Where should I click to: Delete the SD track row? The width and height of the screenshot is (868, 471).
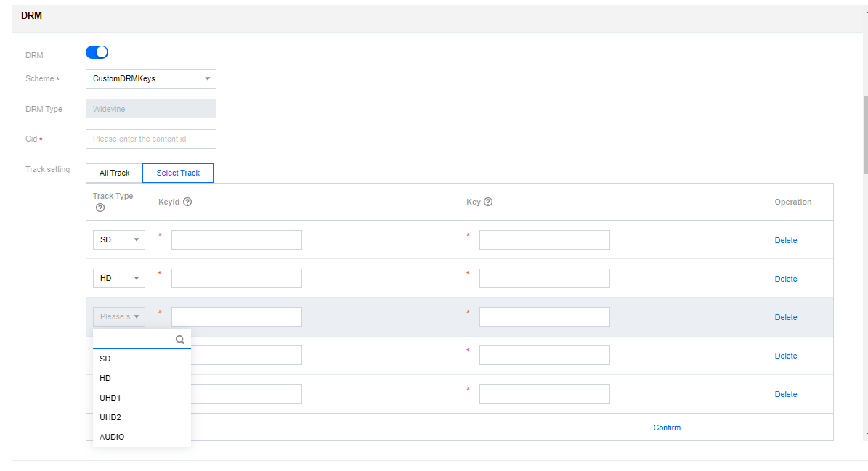[785, 240]
